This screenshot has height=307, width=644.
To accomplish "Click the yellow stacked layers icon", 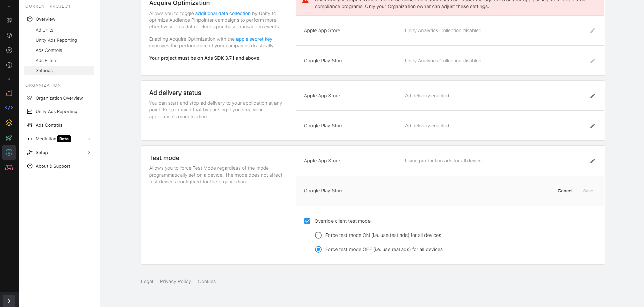I will 9,123.
